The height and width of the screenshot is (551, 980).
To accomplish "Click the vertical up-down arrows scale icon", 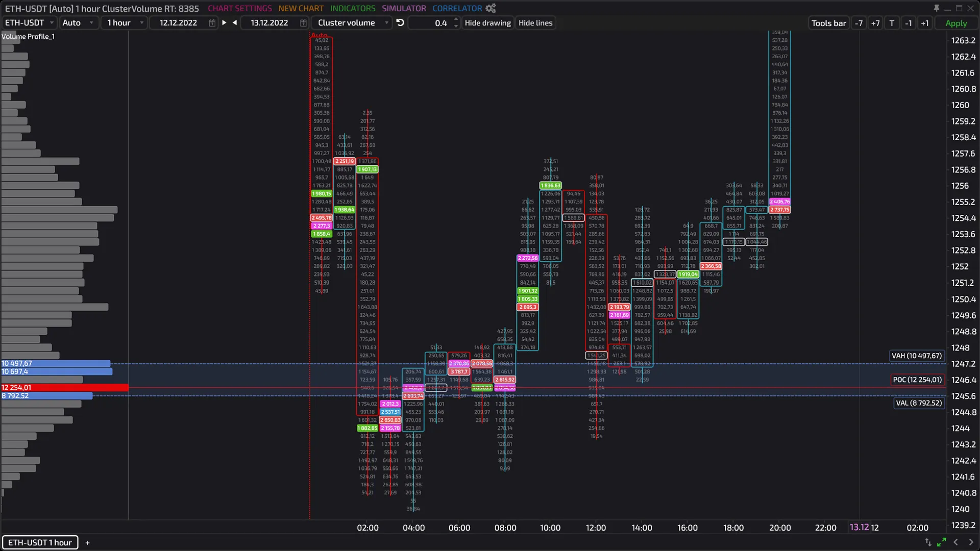I will tap(928, 542).
